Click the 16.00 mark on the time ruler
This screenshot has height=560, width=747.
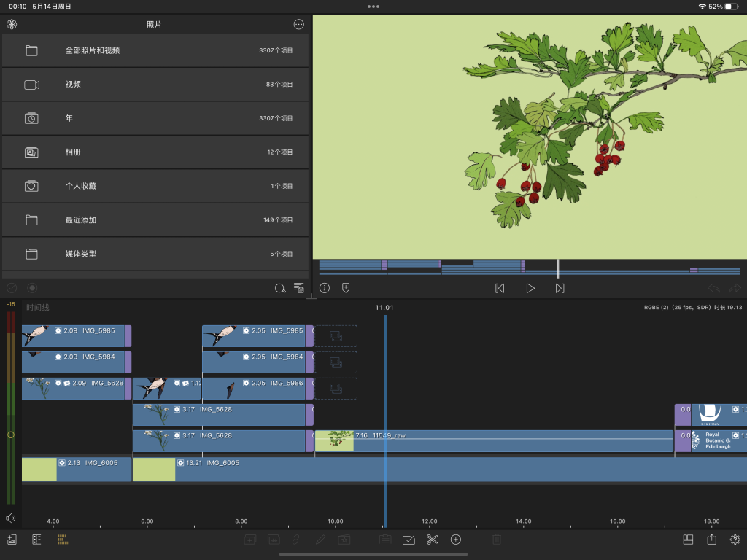point(617,521)
